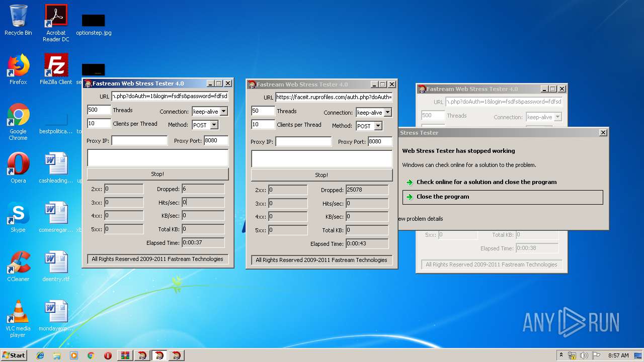The image size is (644, 362).
Task: Open the Recycle Bin desktop icon
Action: pos(18,20)
